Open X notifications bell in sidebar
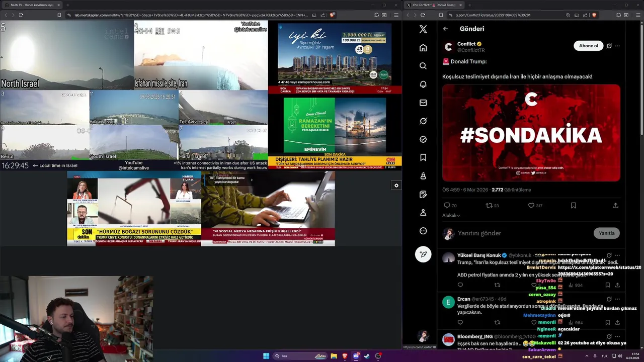Viewport: 644px width, 362px height. coord(423,84)
